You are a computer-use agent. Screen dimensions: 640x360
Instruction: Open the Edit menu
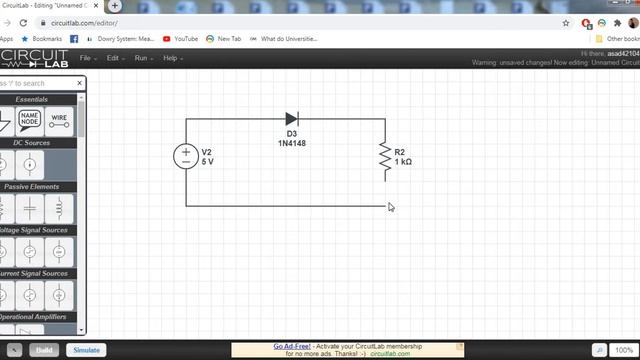[116, 58]
